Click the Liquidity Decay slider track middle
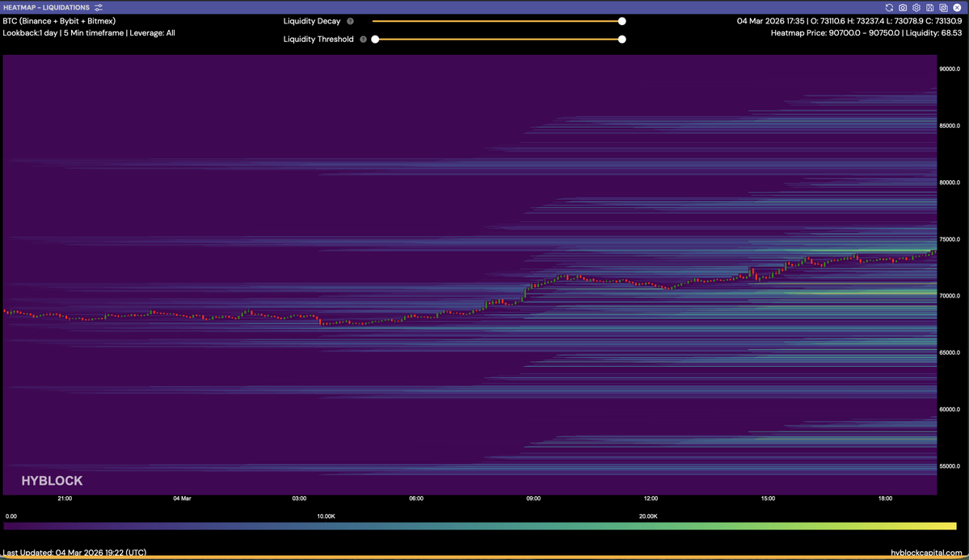Viewport: 969px width, 560px height. 497,21
